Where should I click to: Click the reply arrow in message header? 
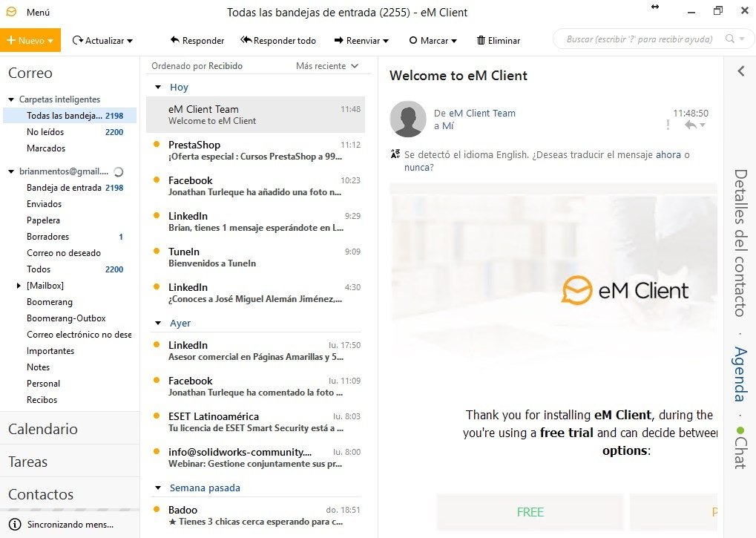(x=691, y=125)
